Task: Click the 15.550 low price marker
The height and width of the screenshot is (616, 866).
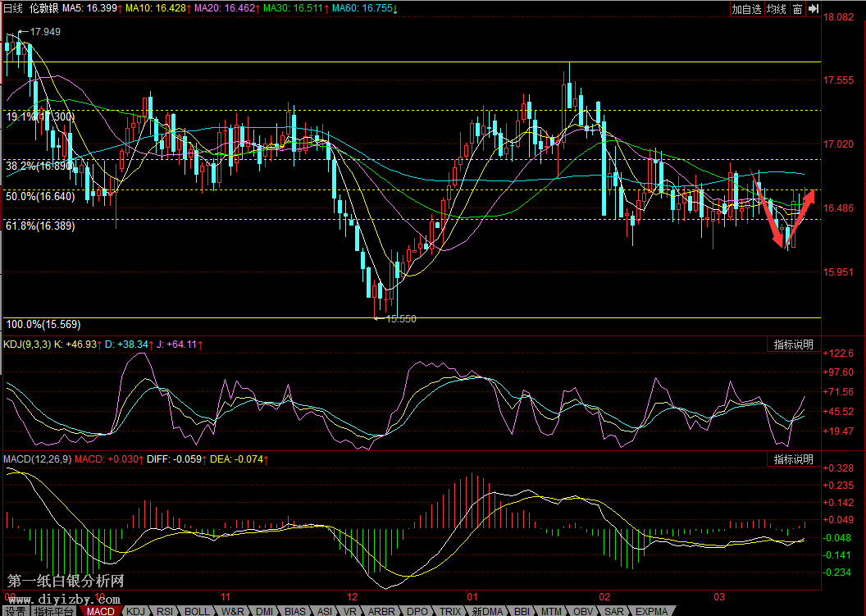Action: coord(400,318)
